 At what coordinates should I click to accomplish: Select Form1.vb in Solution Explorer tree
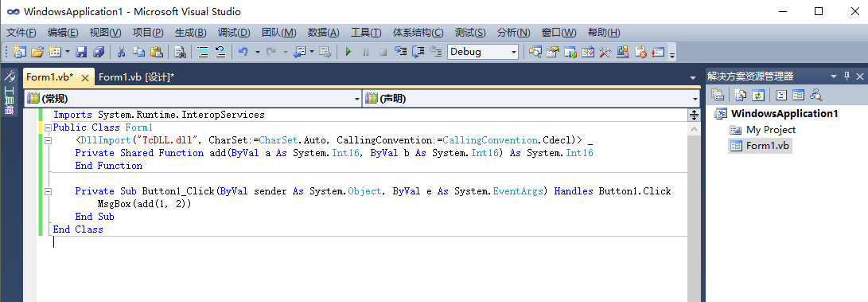tap(767, 147)
